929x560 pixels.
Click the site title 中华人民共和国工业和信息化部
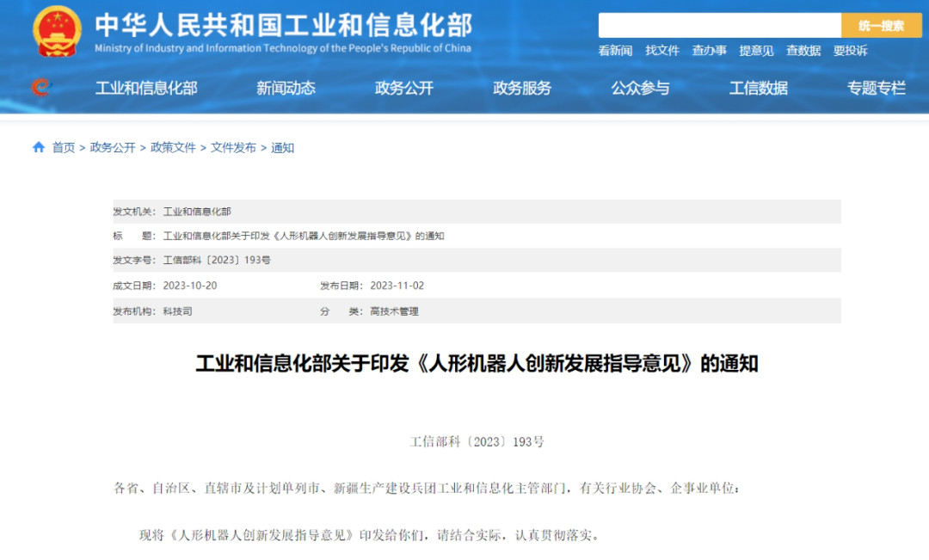click(x=283, y=25)
